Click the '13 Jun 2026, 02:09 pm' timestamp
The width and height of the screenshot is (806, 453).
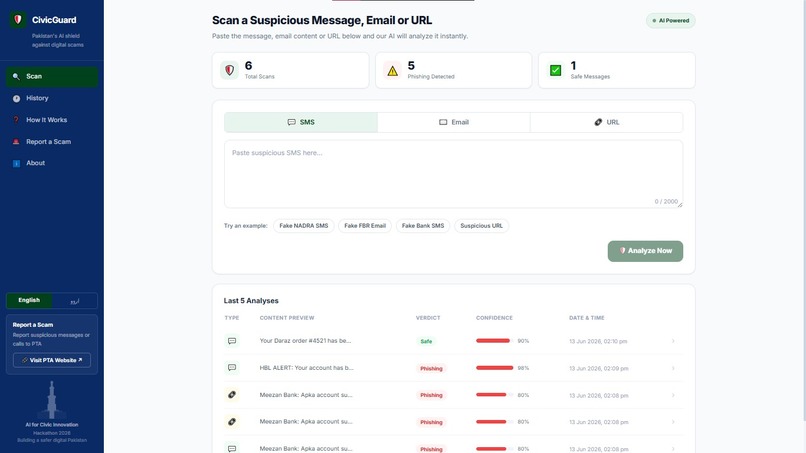599,369
